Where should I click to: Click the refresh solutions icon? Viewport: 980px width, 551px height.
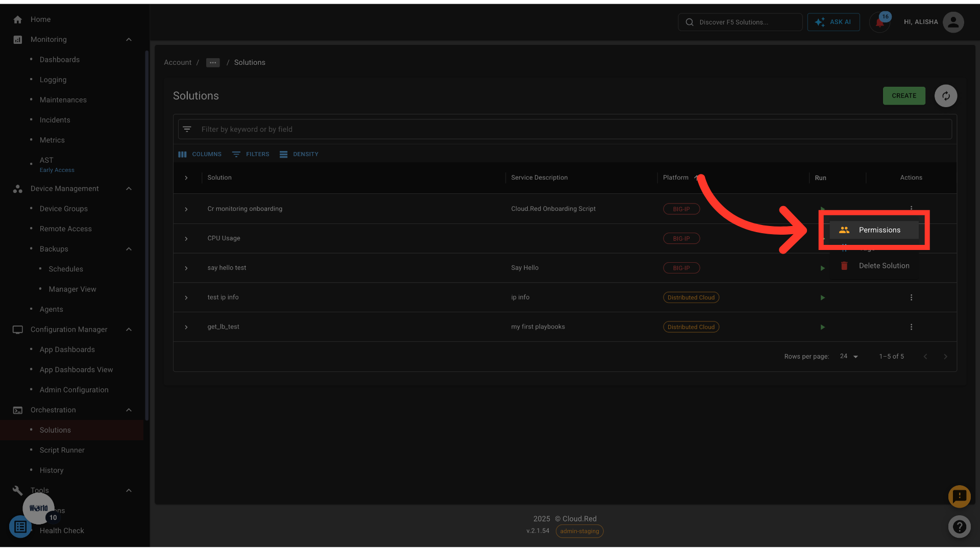(945, 96)
